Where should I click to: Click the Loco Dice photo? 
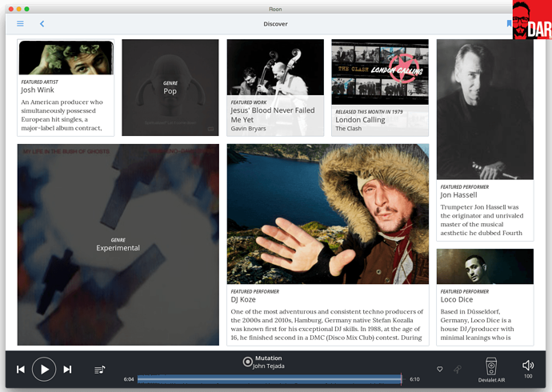point(485,266)
